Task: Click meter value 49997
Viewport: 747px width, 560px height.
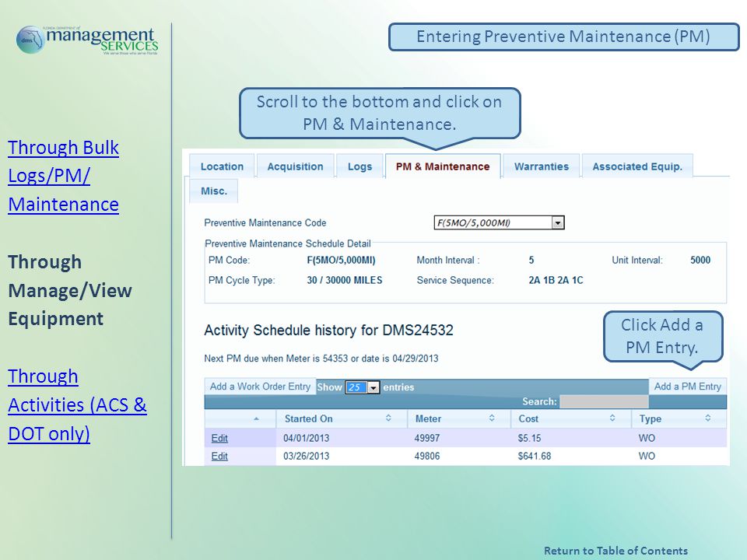Action: 427,438
